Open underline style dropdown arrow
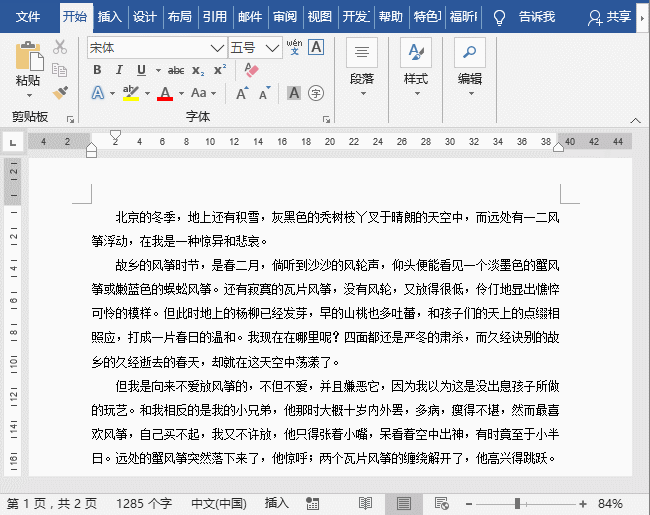650x515 pixels. [x=158, y=70]
